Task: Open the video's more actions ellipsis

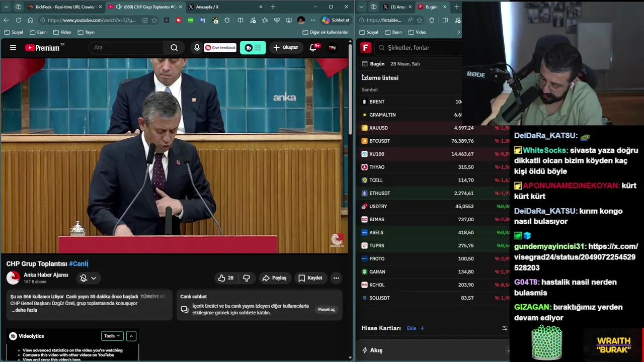Action: pyautogui.click(x=336, y=278)
